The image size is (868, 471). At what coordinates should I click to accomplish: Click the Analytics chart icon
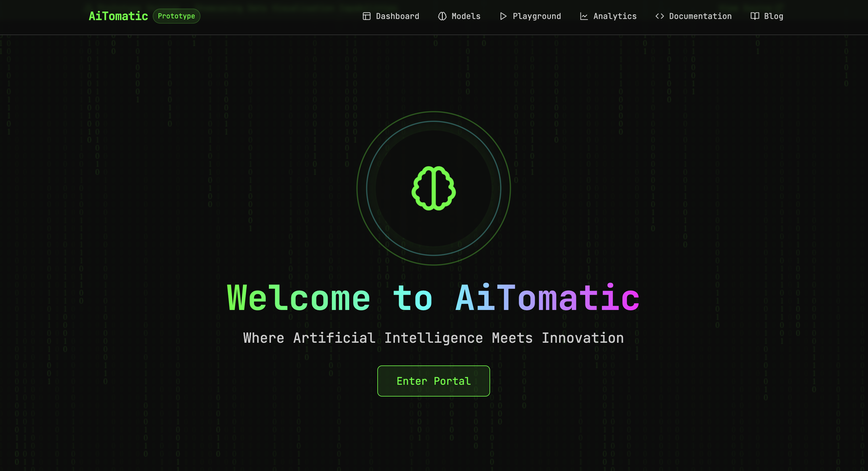[584, 16]
